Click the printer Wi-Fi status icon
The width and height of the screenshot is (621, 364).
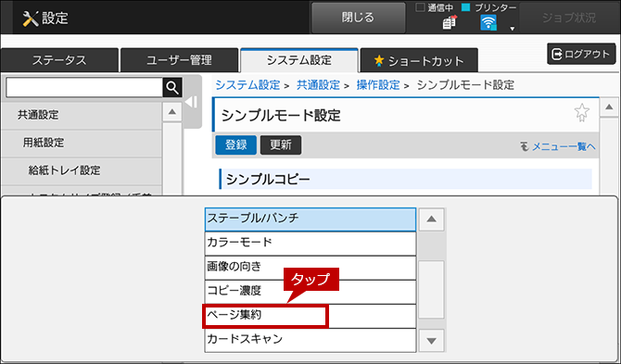coord(488,22)
